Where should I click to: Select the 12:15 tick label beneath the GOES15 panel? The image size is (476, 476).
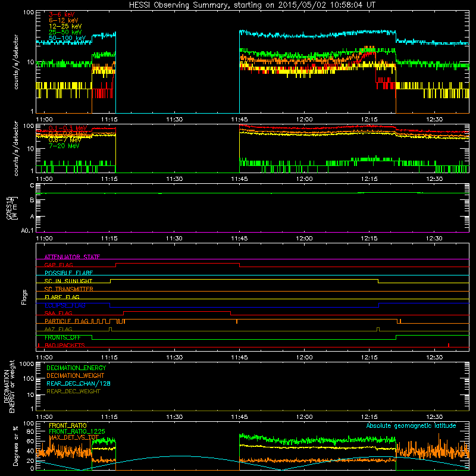369,239
